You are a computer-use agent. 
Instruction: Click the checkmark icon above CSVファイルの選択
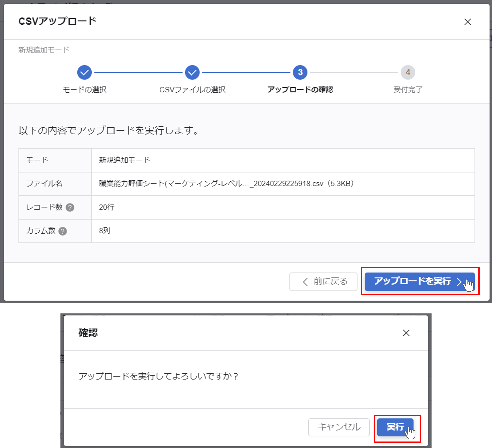(x=193, y=72)
